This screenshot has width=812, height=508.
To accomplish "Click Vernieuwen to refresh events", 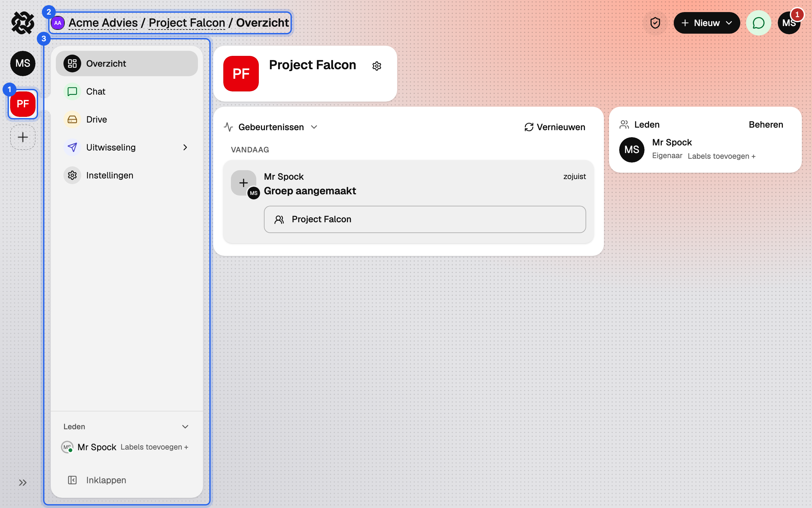I will pos(555,127).
